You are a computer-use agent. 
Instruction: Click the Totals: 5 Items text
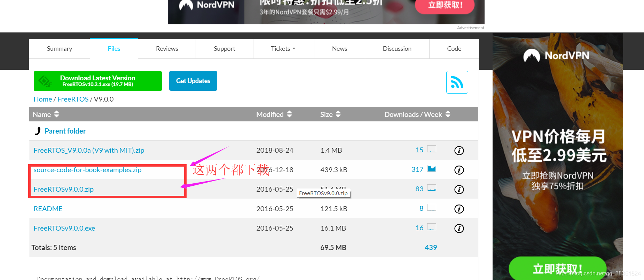pyautogui.click(x=54, y=248)
